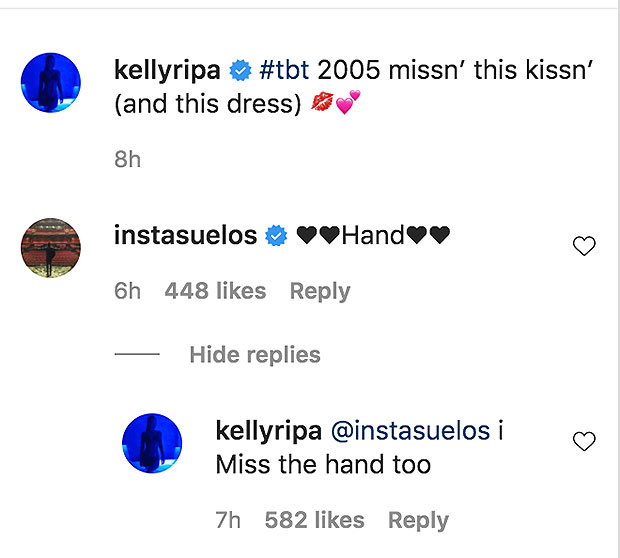
Task: View the 582 likes list
Action: click(x=314, y=520)
